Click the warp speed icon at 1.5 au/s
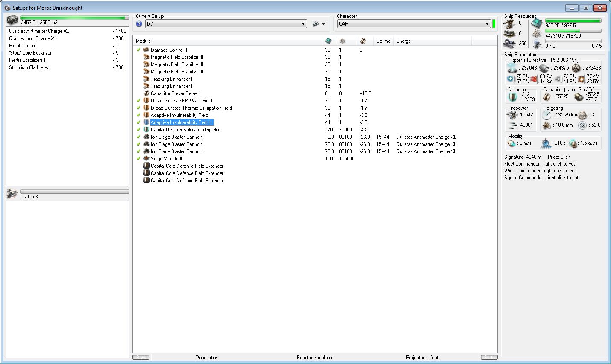The width and height of the screenshot is (611, 364). [x=573, y=143]
